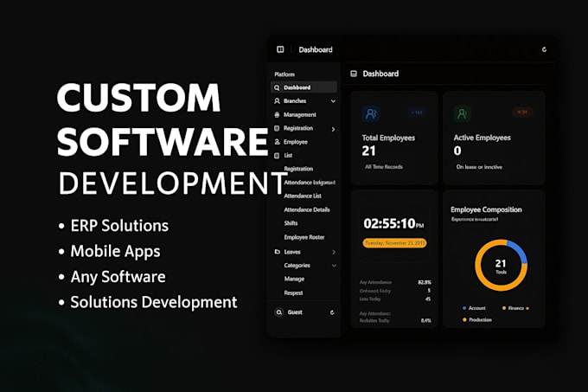Click the 21 count under Total Employees
This screenshot has width=588, height=392.
(368, 151)
